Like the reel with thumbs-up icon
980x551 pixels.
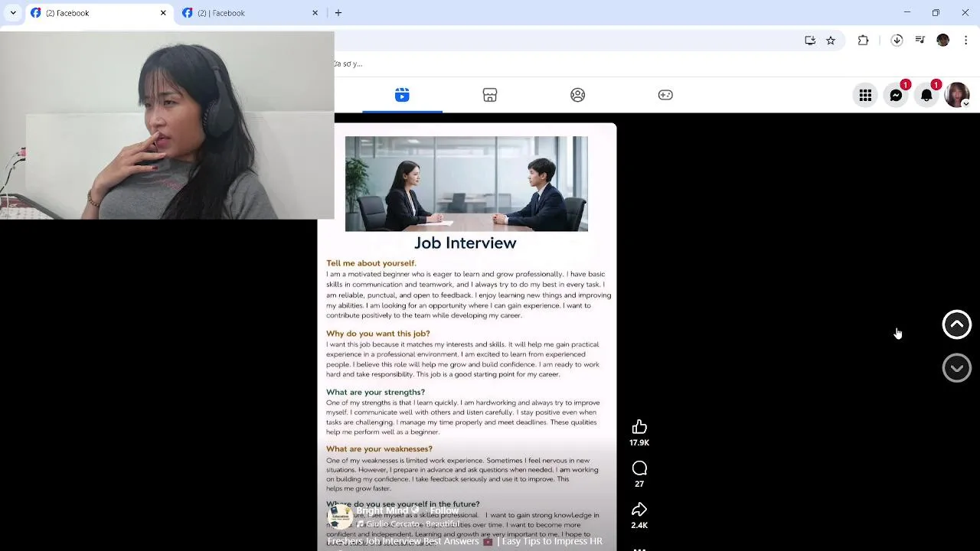[639, 427]
